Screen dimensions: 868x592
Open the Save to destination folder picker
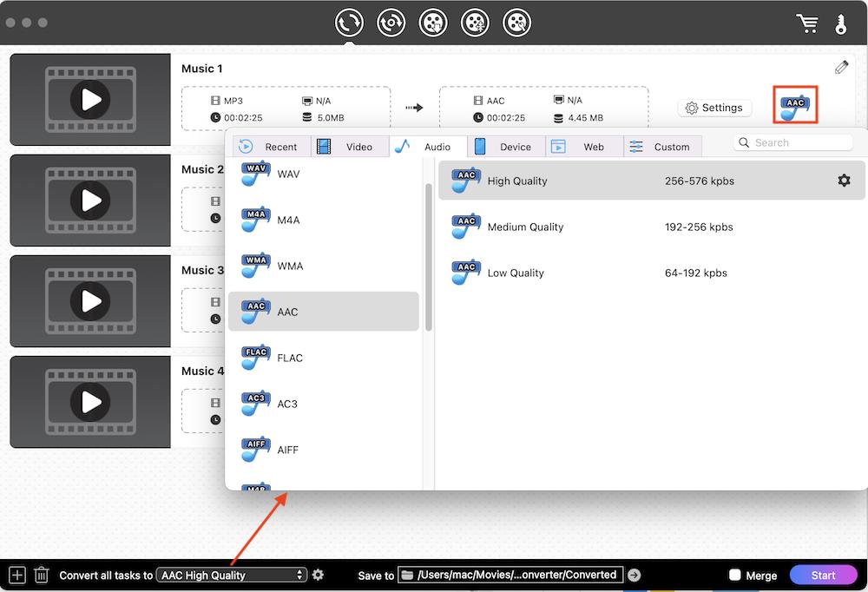510,575
